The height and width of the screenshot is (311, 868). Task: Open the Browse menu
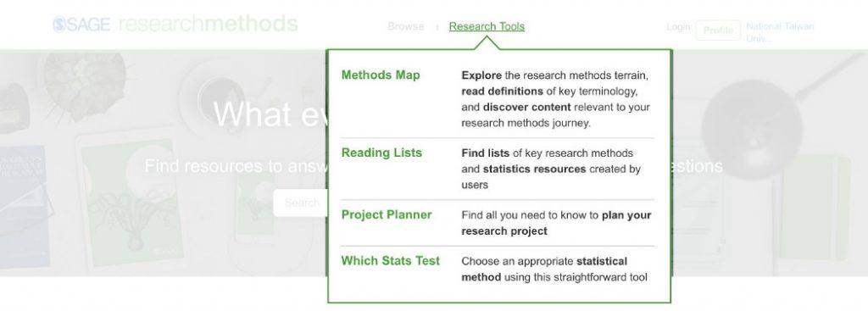[x=406, y=26]
